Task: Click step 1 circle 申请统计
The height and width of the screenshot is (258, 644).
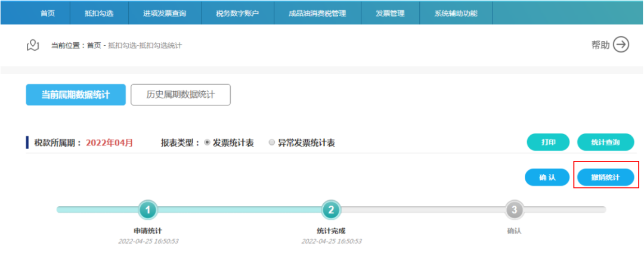Action: point(148,210)
